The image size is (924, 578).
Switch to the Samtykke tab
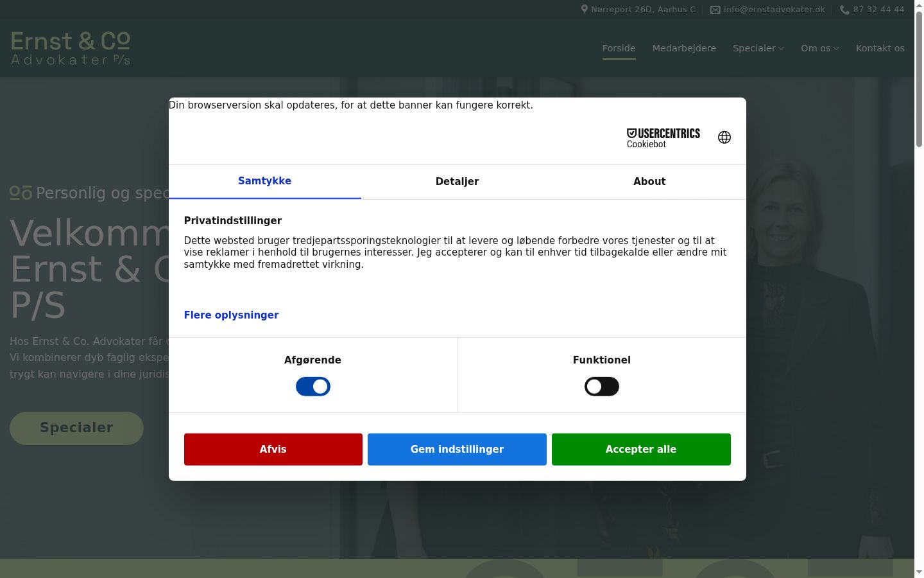[265, 182]
